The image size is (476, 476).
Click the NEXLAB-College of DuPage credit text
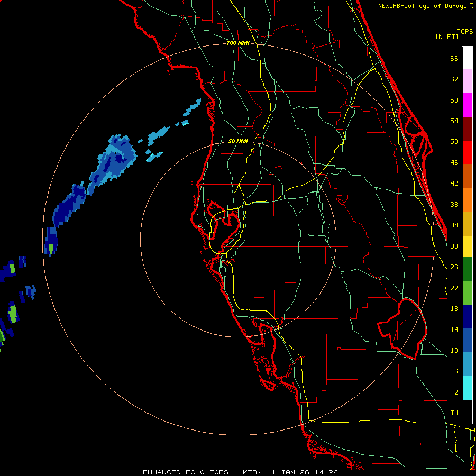coord(423,6)
